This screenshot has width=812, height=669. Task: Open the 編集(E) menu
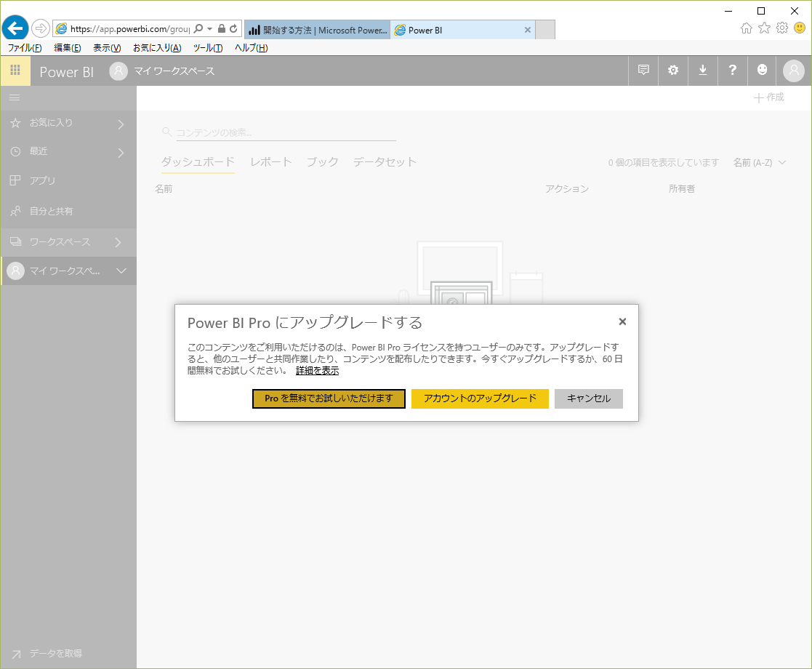[68, 48]
